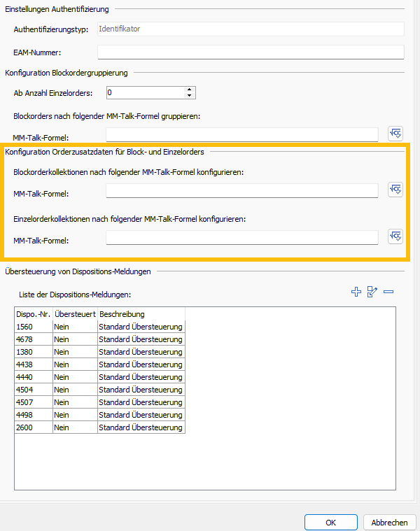420x531 pixels.
Task: Click the Blockorders grouping MM-Talk-Formel field
Action: 241,135
